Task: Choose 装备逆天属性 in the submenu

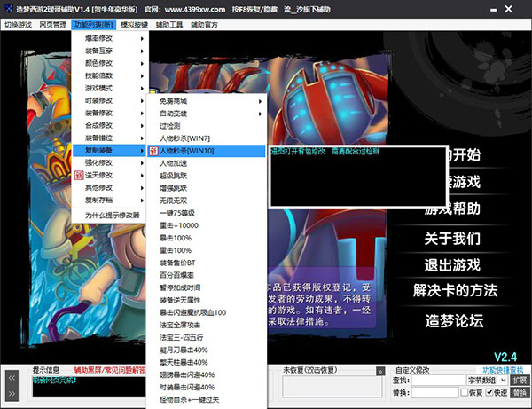Action: coord(207,301)
